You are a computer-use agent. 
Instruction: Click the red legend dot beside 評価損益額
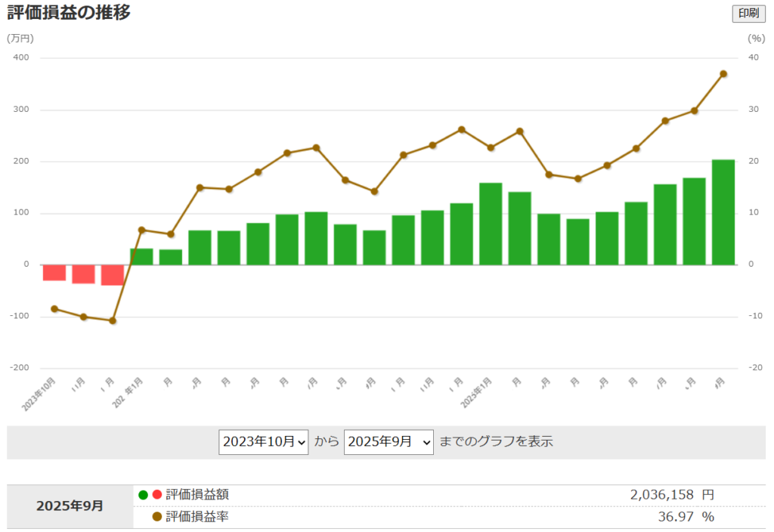(157, 495)
